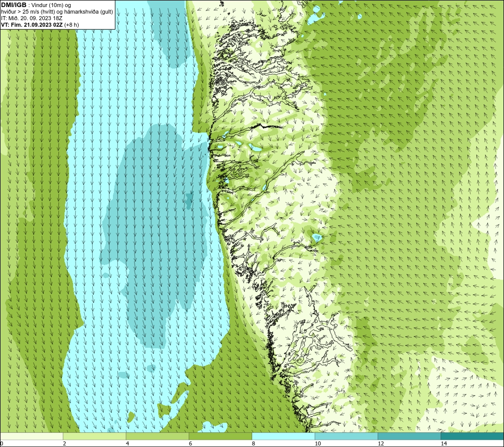
Task: Select the 'Vindur (10m) og' label
Action: [x=51, y=6]
